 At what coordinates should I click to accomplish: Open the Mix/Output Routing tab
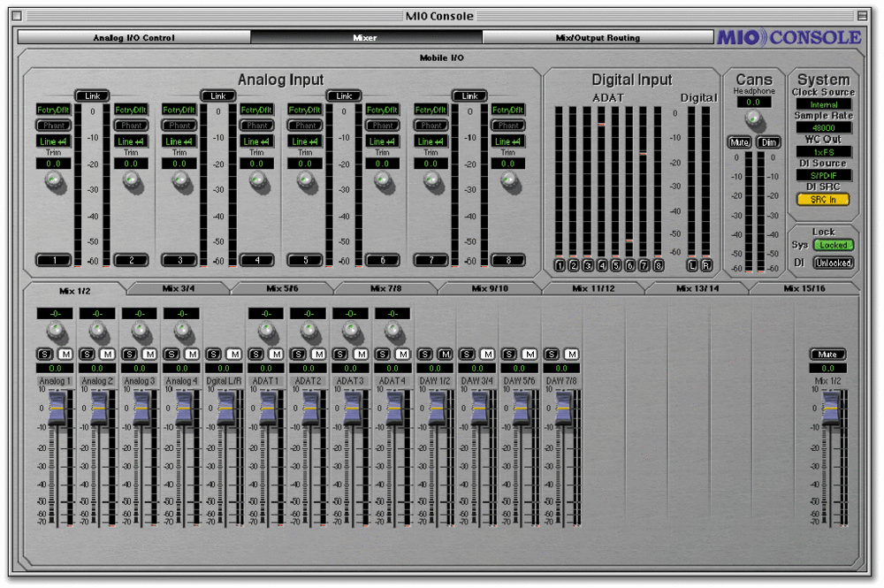pos(598,38)
